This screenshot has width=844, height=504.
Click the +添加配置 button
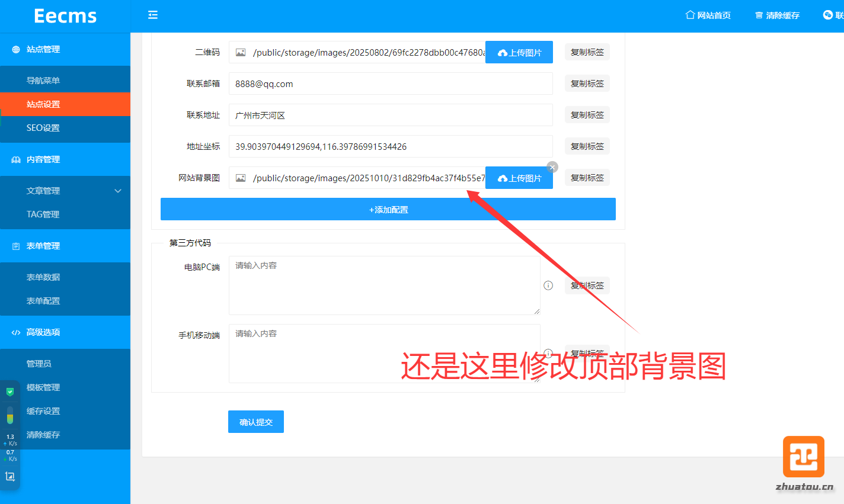(x=388, y=210)
